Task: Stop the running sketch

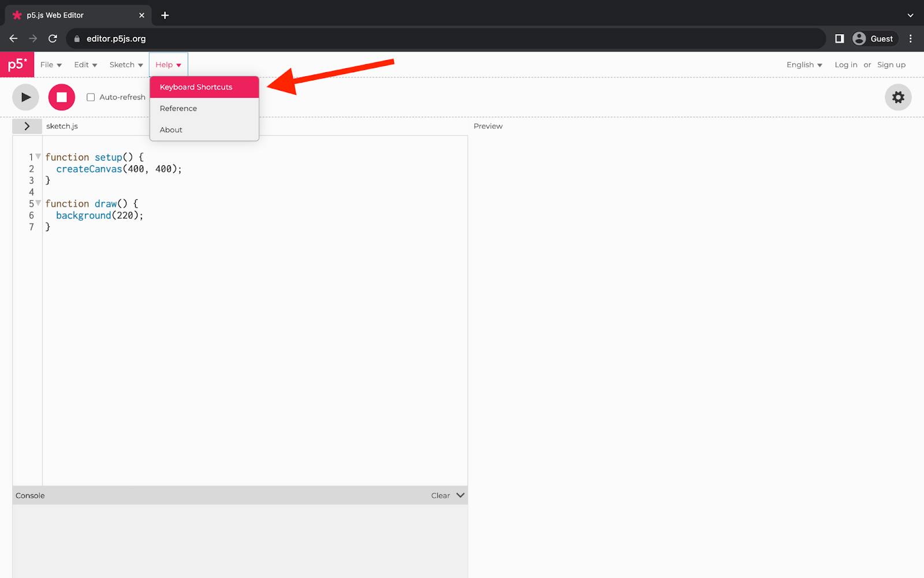Action: point(61,97)
